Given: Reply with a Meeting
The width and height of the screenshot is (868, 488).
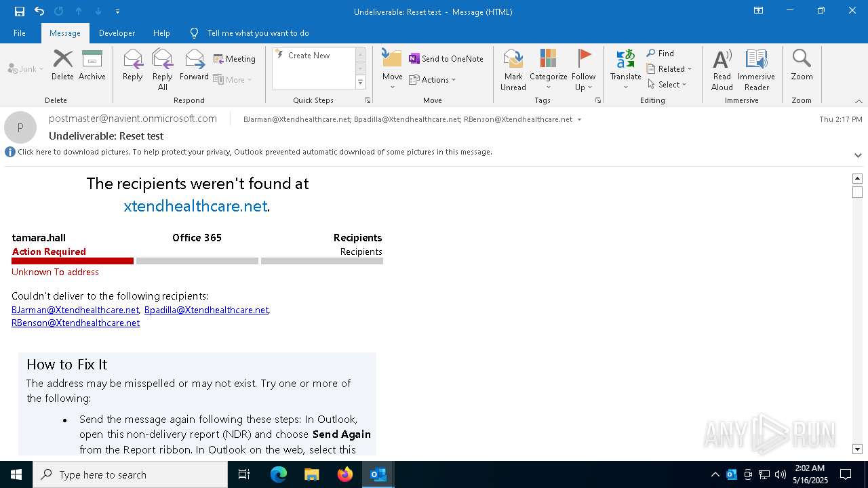Looking at the screenshot, I should [x=235, y=59].
